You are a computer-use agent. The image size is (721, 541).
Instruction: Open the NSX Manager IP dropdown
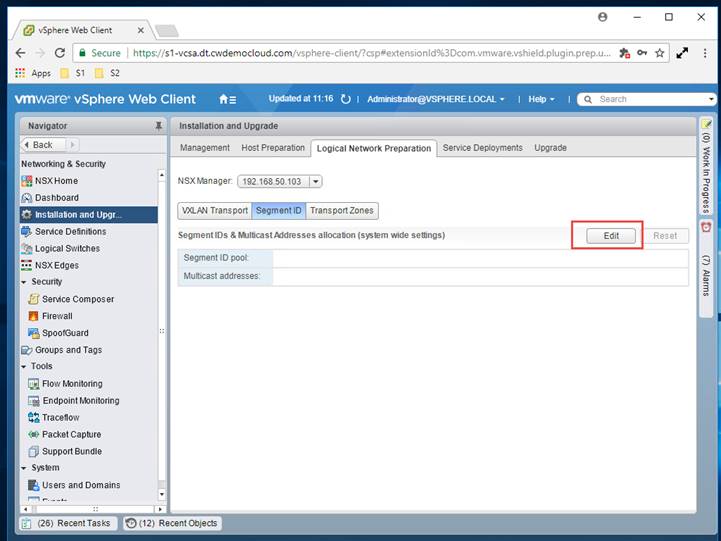click(x=316, y=182)
